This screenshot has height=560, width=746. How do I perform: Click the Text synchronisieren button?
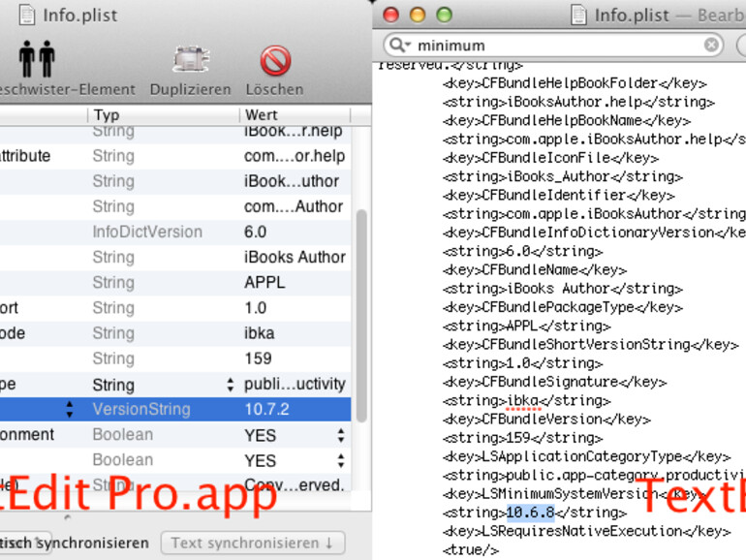(253, 543)
